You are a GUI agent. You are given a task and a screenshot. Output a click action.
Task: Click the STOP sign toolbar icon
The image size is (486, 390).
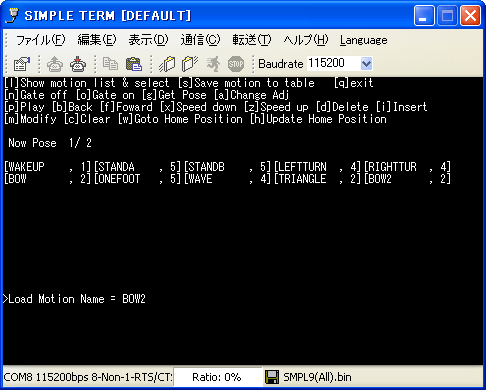pyautogui.click(x=236, y=64)
